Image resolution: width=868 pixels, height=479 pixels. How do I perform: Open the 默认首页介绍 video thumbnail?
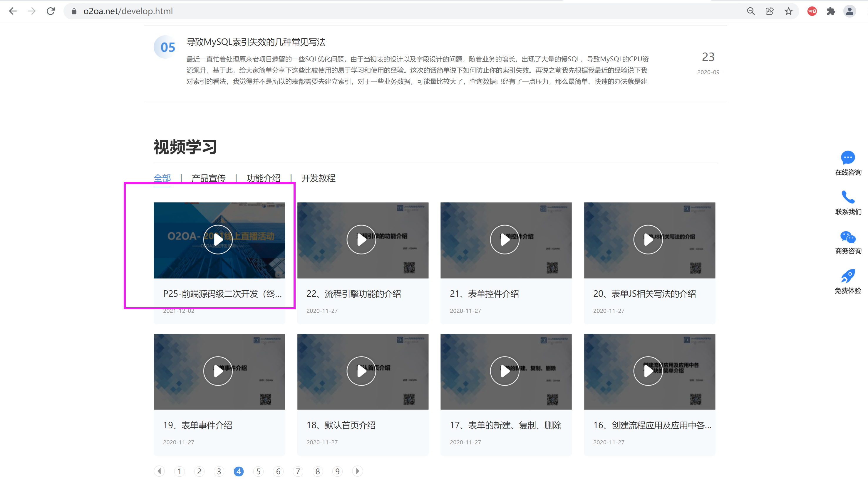(x=361, y=371)
